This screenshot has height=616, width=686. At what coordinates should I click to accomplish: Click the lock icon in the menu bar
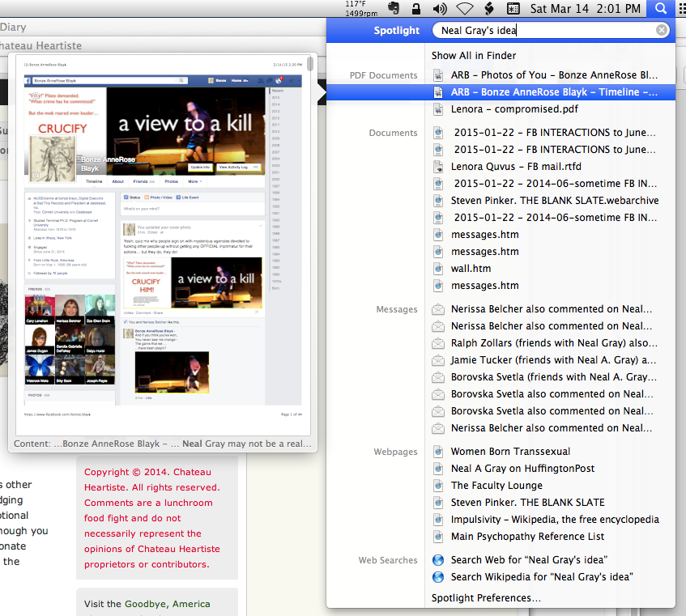point(415,9)
